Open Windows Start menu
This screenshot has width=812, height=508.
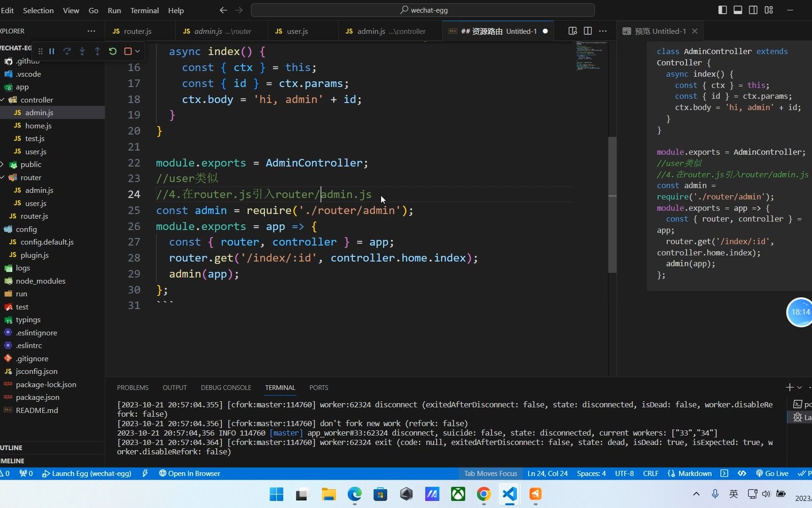coord(276,494)
